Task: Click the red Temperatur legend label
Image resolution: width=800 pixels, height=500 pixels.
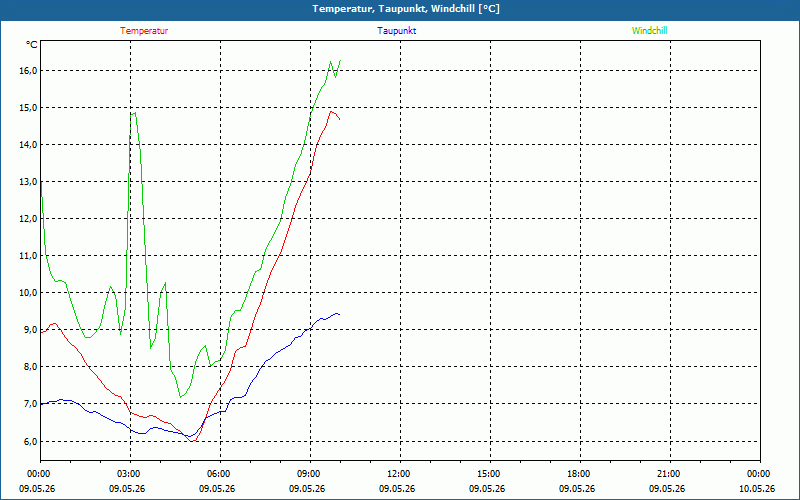Action: (x=144, y=31)
